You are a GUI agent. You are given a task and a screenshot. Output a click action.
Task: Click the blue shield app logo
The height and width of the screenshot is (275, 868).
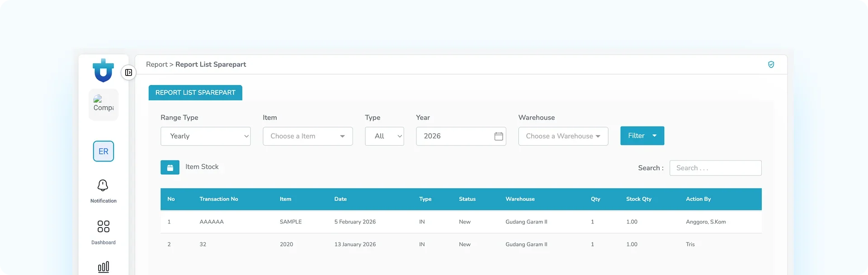[103, 71]
